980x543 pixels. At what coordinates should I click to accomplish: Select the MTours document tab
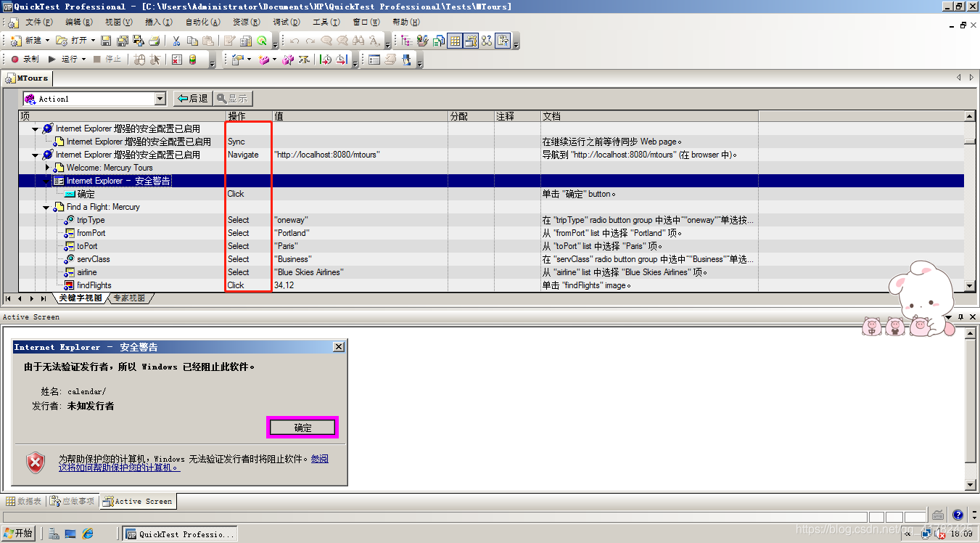(28, 78)
